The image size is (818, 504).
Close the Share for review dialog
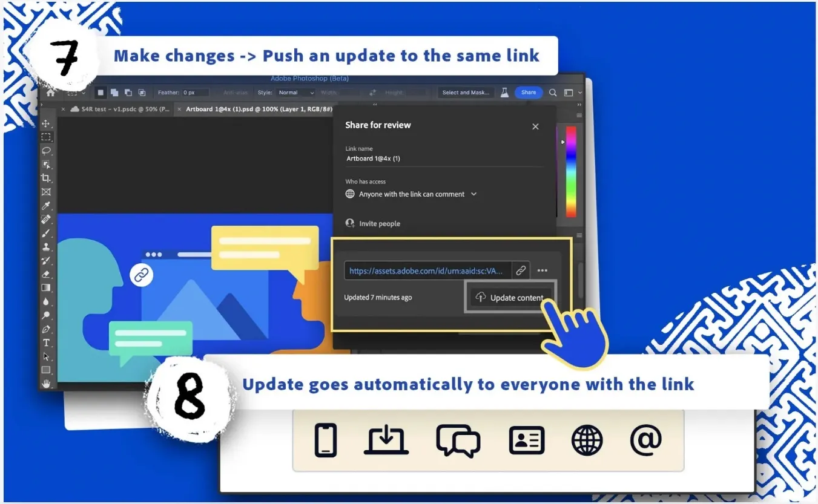coord(535,126)
